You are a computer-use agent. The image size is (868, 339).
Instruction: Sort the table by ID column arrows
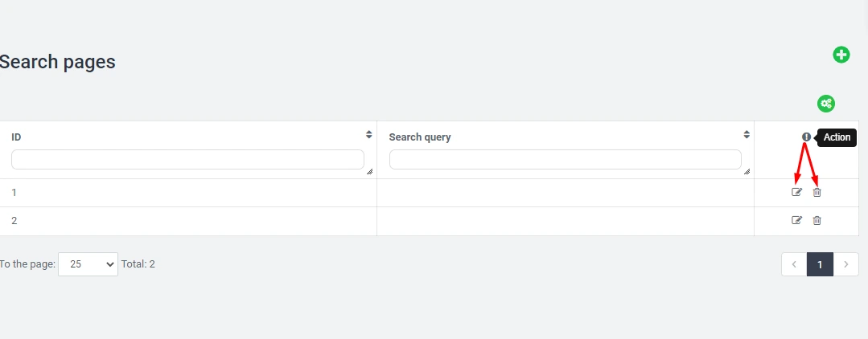(368, 135)
